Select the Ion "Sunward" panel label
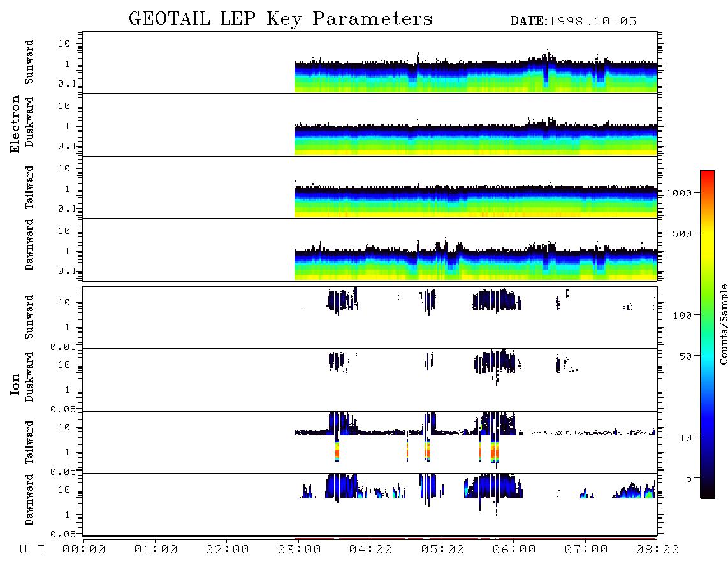The height and width of the screenshot is (561, 728). [x=29, y=317]
